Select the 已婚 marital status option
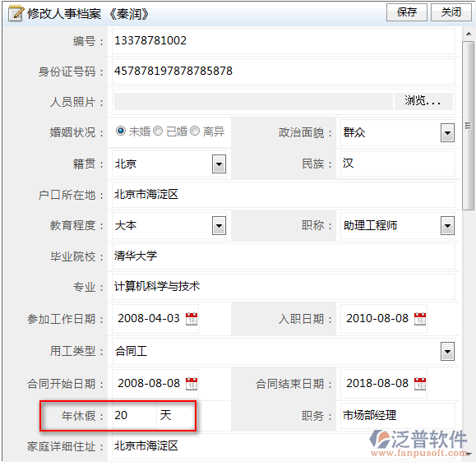The image size is (476, 466). 158,131
